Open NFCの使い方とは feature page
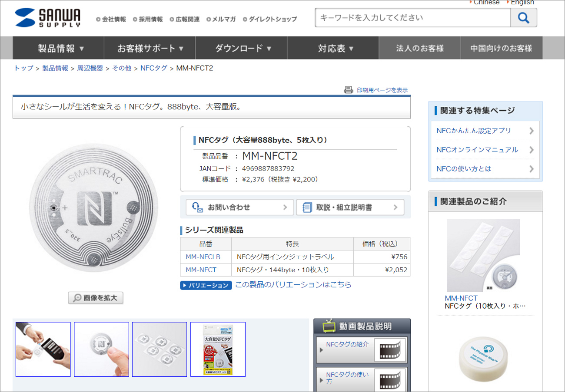 [464, 169]
